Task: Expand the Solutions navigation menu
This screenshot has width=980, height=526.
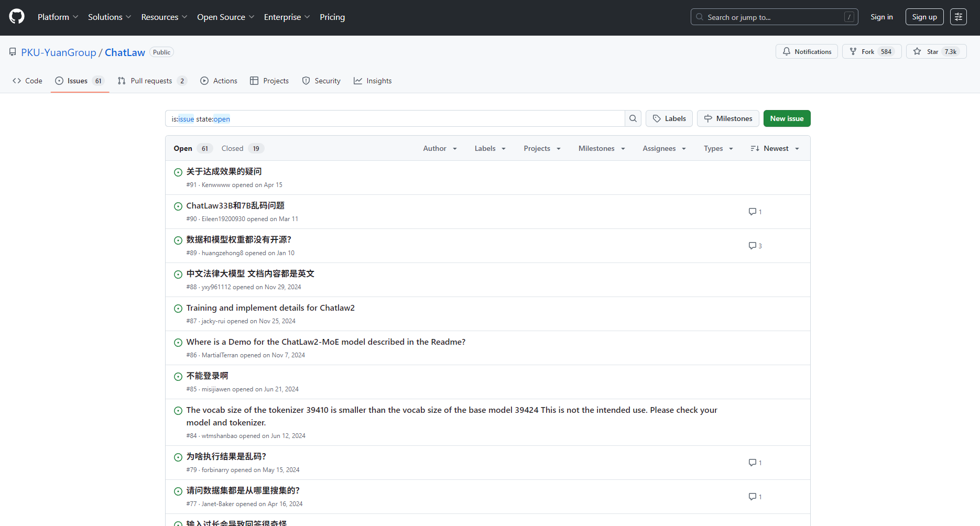Action: coord(110,17)
